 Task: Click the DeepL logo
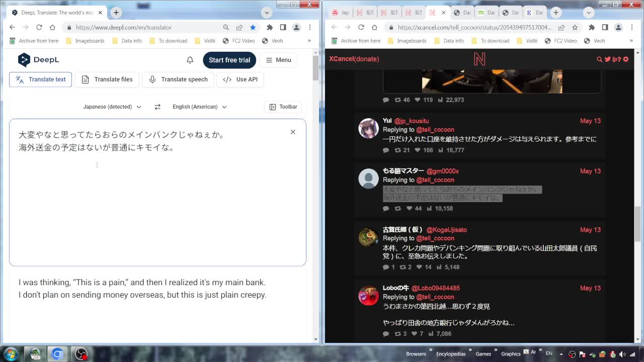[x=39, y=60]
